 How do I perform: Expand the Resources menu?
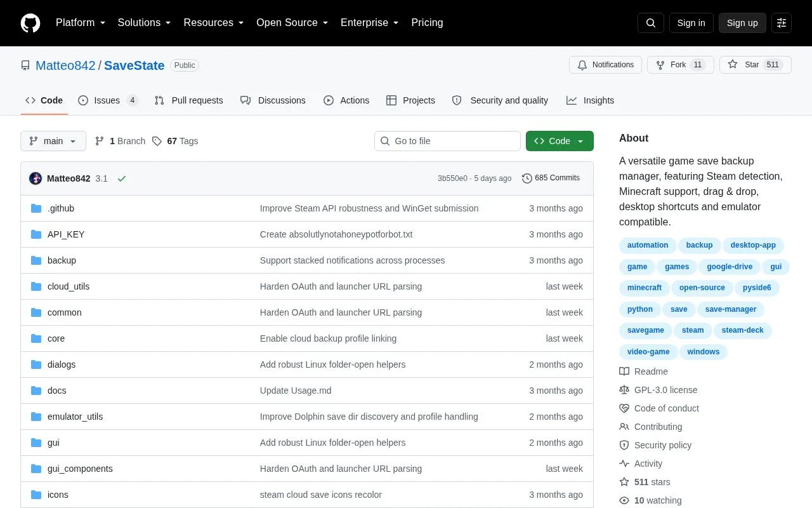click(214, 23)
